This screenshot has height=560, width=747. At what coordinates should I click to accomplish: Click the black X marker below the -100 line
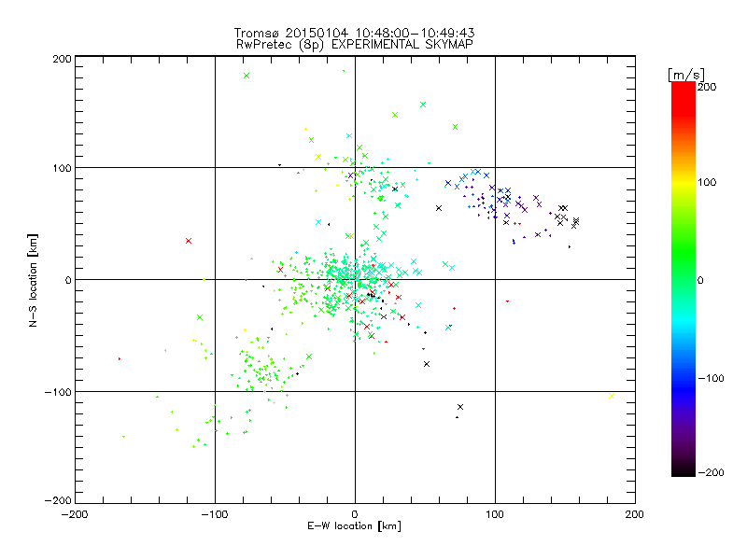click(460, 407)
